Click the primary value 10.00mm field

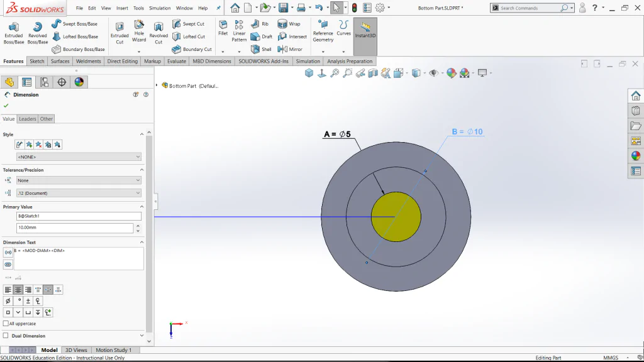(75, 228)
